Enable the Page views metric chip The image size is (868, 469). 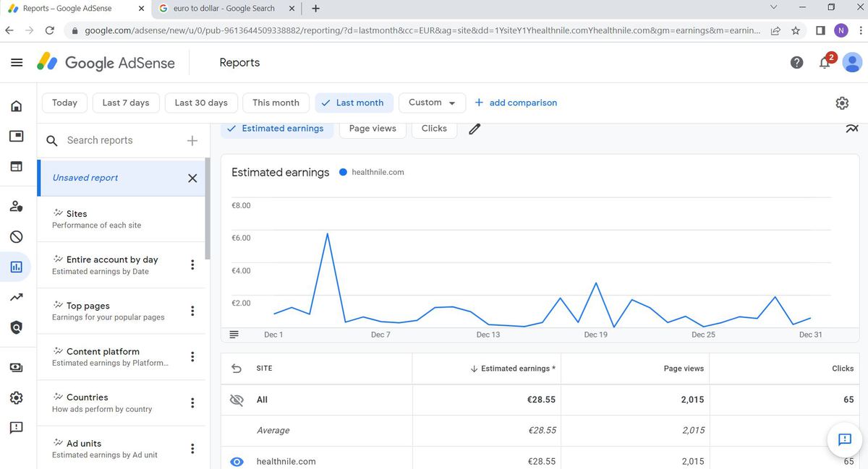click(373, 129)
